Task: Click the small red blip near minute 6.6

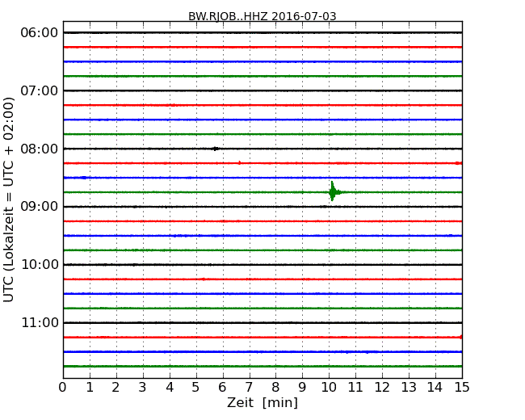Action: click(239, 163)
